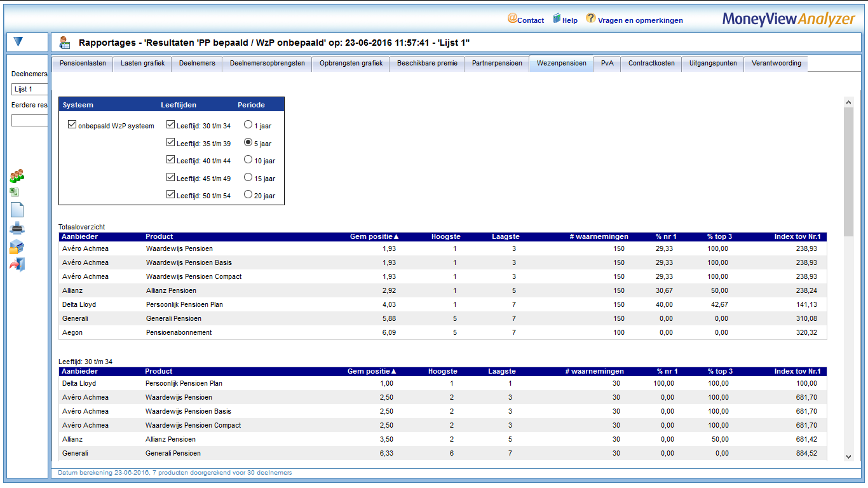Click the scrollbar down arrow
Viewport: 868px width, 488px height.
[848, 456]
